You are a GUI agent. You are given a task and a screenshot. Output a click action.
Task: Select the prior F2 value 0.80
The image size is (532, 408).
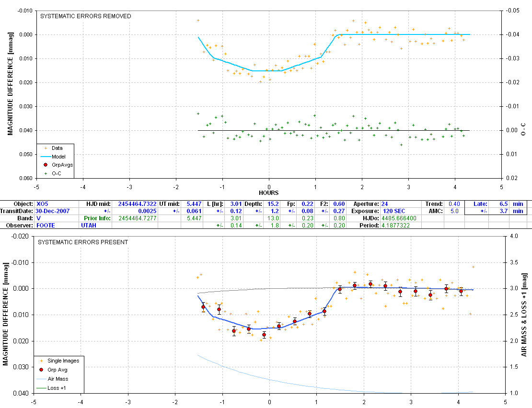pos(339,218)
